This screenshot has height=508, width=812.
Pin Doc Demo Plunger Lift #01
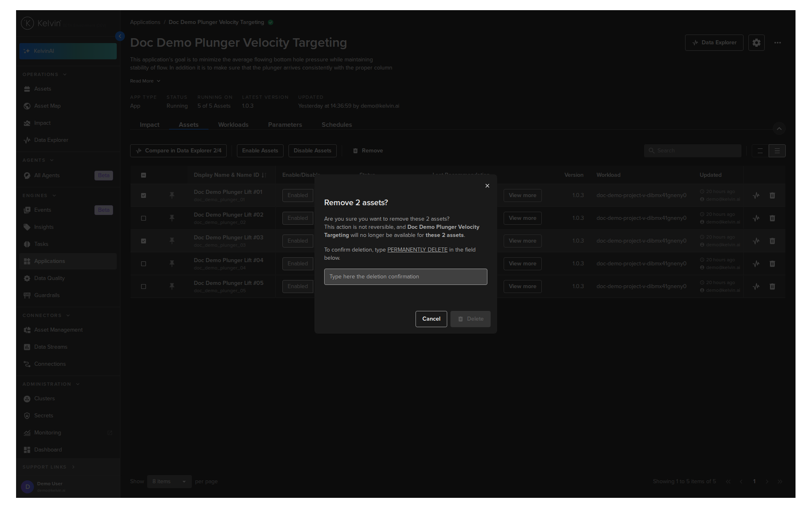pyautogui.click(x=172, y=196)
